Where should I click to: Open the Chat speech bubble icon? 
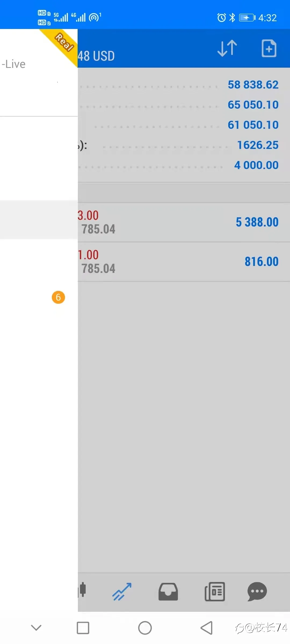[257, 591]
